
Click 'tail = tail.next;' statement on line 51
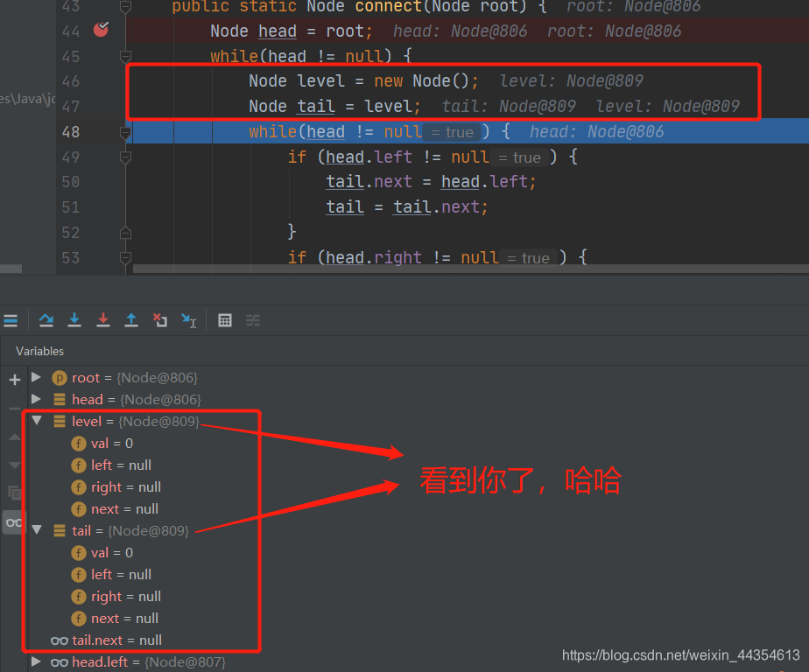point(407,207)
